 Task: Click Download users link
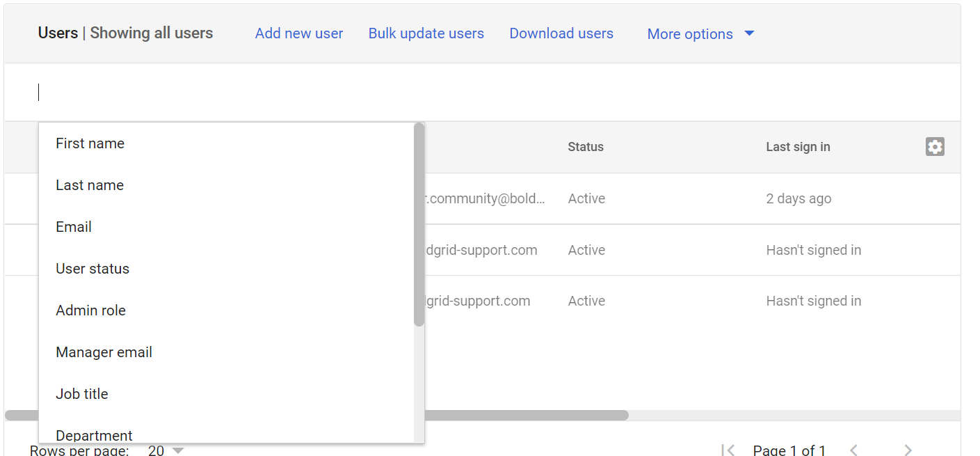(x=561, y=33)
